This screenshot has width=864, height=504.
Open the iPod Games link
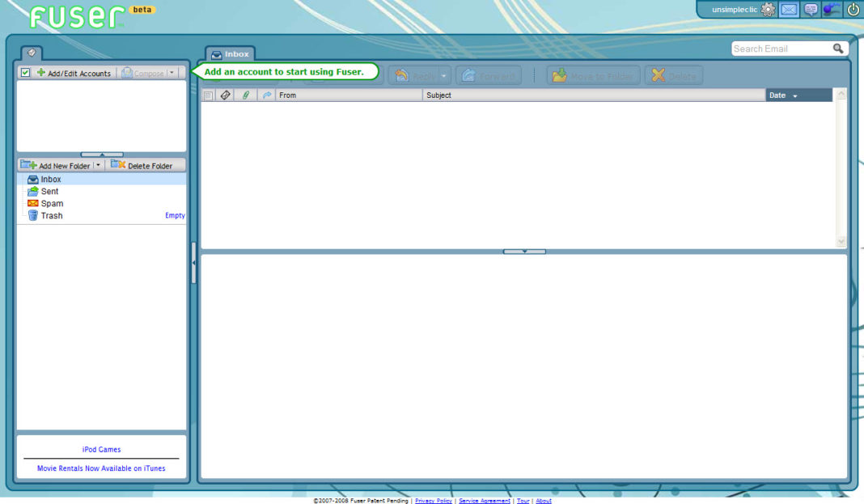(101, 450)
